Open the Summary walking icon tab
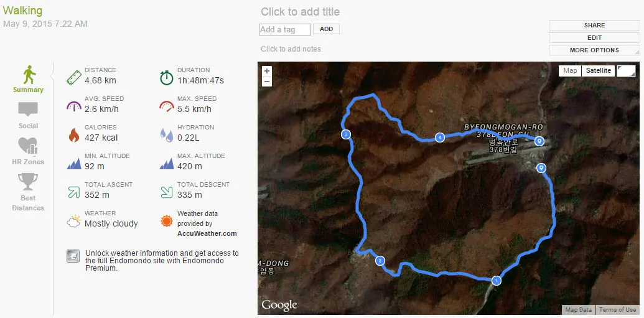This screenshot has height=318, width=644. [x=29, y=76]
